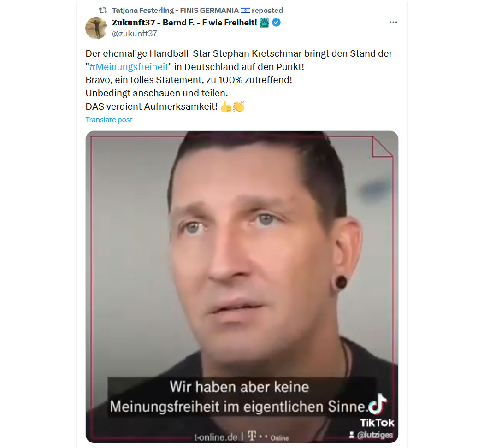Open Tatjana Festerling reposter name
The image size is (484, 448).
[x=175, y=11]
